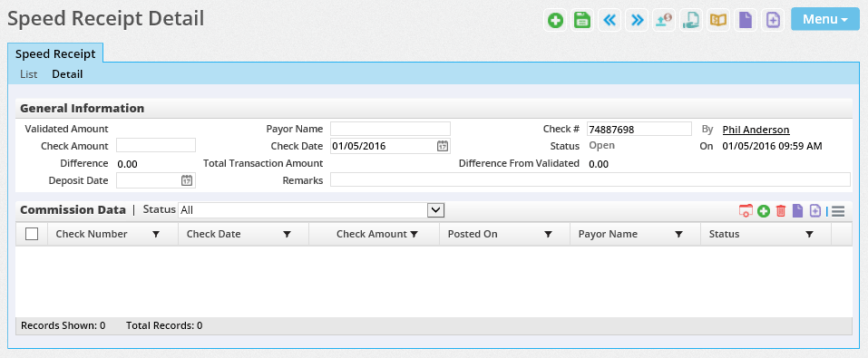Click the solid purple document icon in top toolbar
Image resolution: width=868 pixels, height=358 pixels.
pyautogui.click(x=746, y=21)
